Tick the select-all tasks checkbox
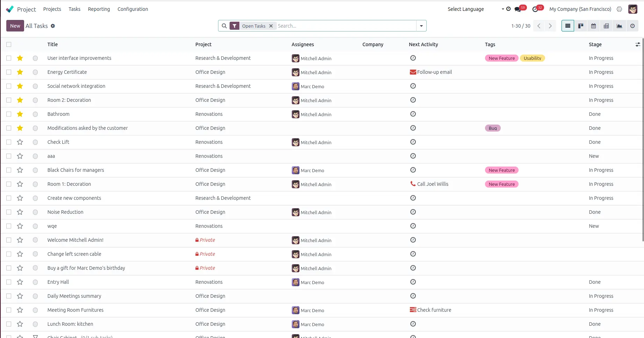Image resolution: width=644 pixels, height=338 pixels. coord(9,44)
